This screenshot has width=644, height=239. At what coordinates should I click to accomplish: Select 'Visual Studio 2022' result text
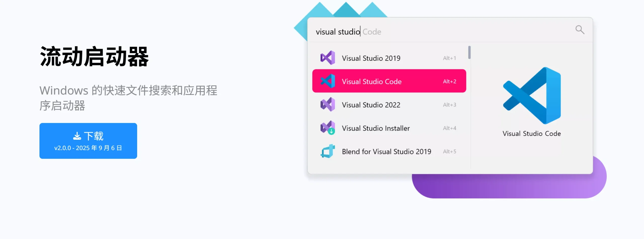(x=371, y=105)
